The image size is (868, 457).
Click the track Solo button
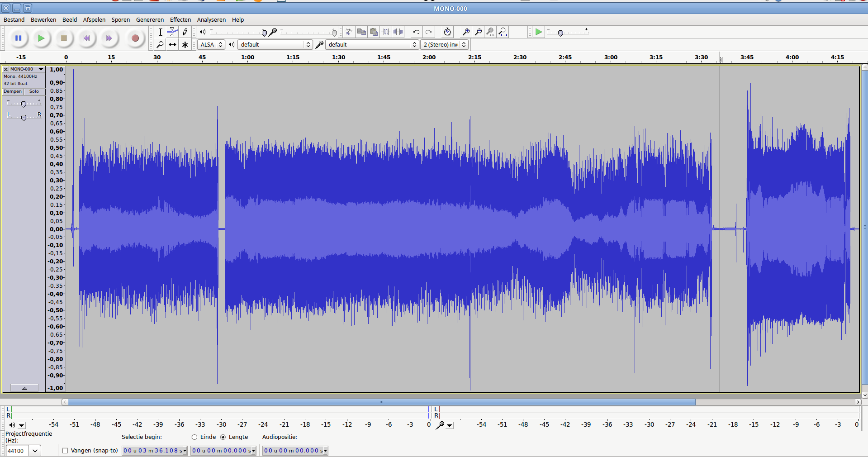(x=34, y=91)
